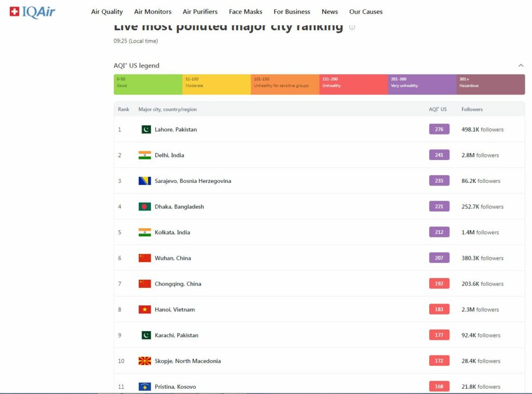The image size is (532, 394).
Task: Click the North Macedonia flag icon
Action: [x=144, y=361]
